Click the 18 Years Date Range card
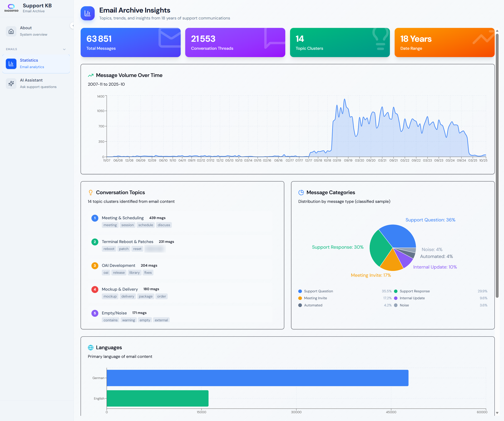 (x=445, y=43)
